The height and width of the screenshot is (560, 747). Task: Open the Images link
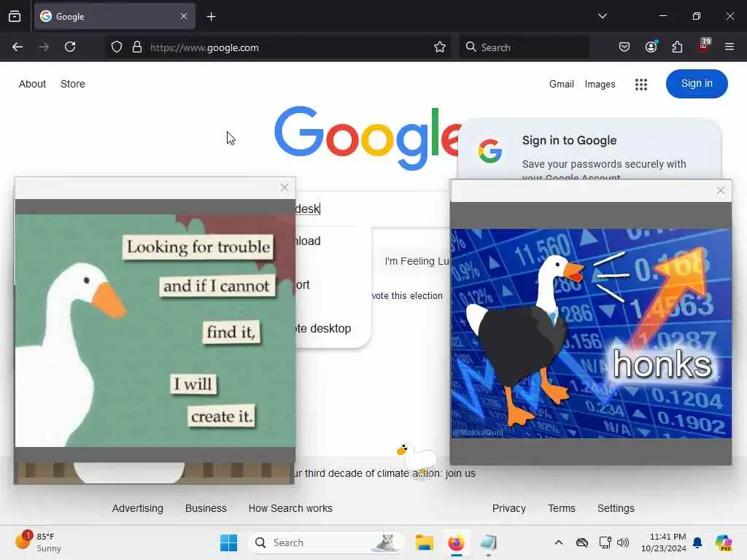tap(600, 85)
